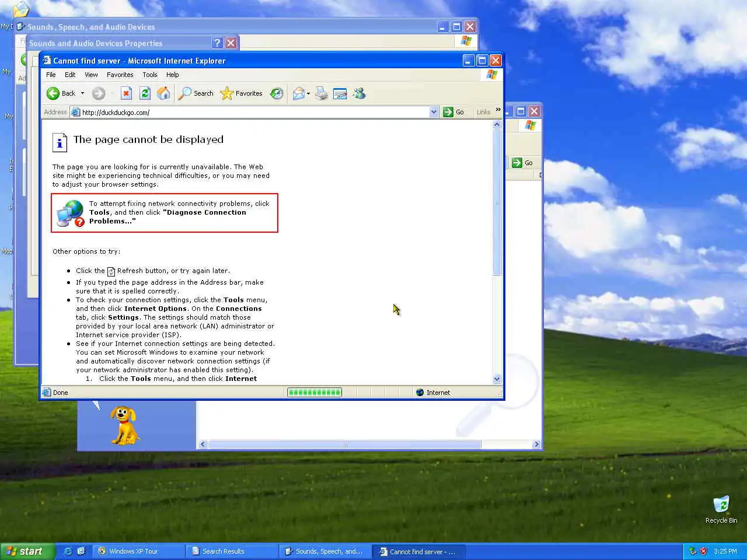The height and width of the screenshot is (560, 747).
Task: Open the Messenger toolbar icon
Action: tap(359, 93)
